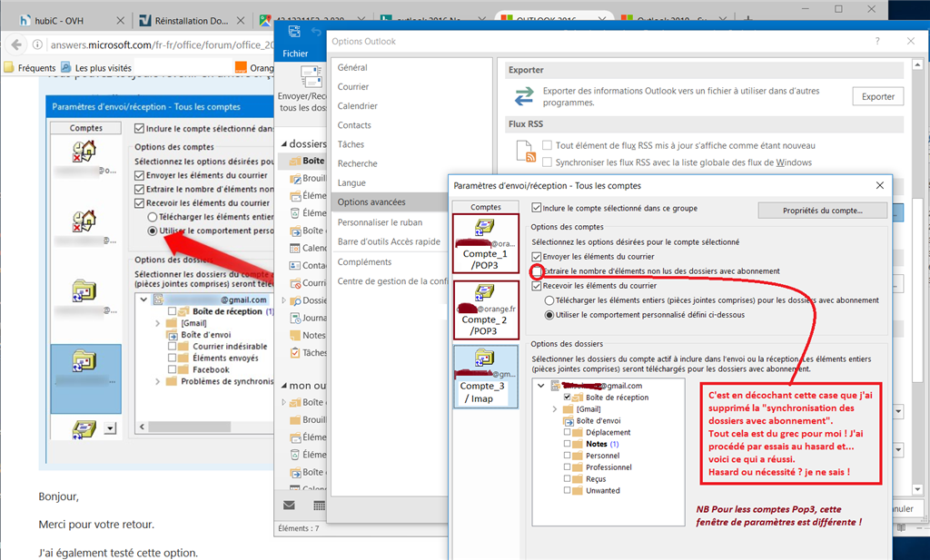Select Langue in Options Outlook

(x=351, y=183)
